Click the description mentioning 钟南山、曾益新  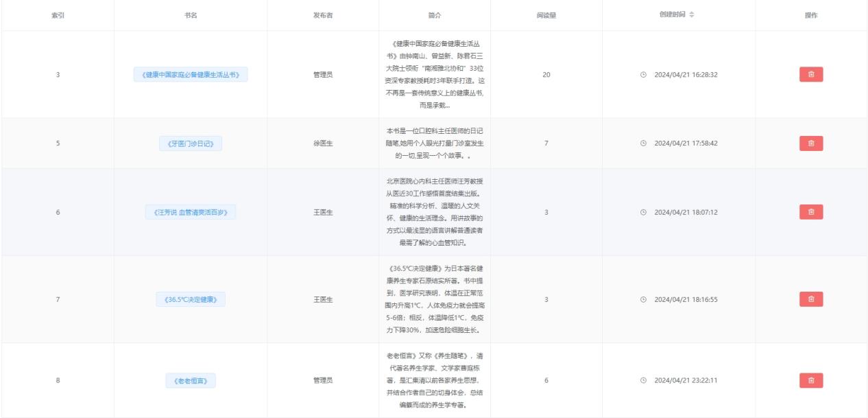tap(434, 75)
